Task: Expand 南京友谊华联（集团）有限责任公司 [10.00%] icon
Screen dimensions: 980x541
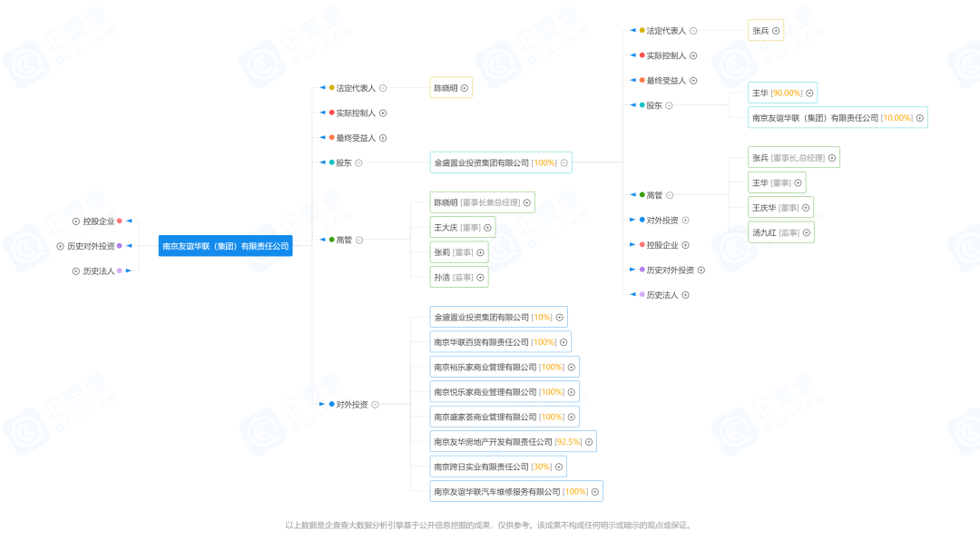Action: pos(919,118)
